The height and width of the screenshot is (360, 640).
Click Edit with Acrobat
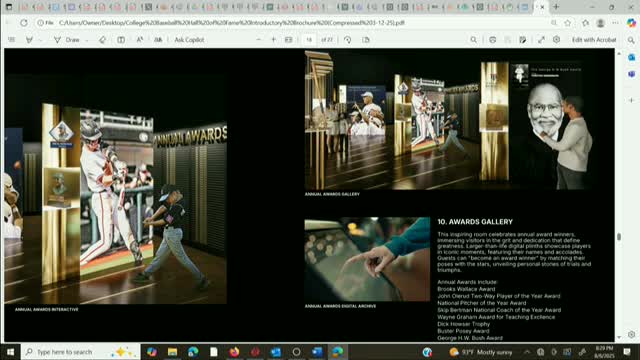[594, 40]
